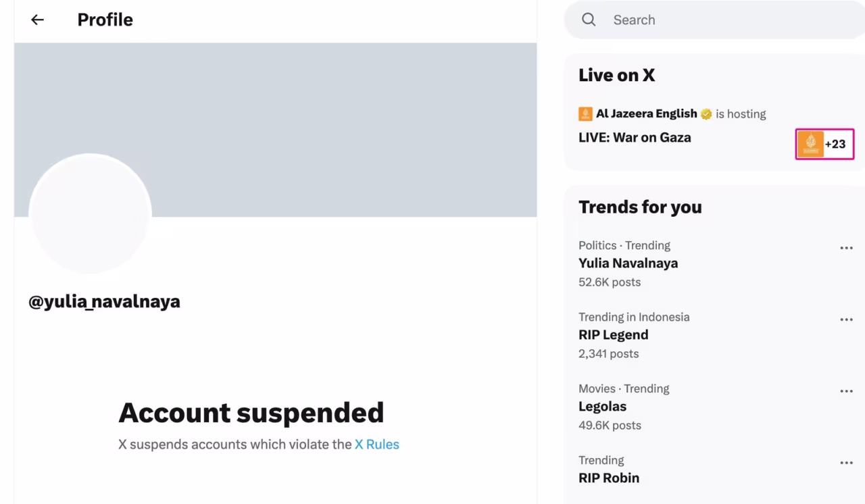Open the RIP Legend trending topic
Screen dimensions: 865x504
coord(613,335)
